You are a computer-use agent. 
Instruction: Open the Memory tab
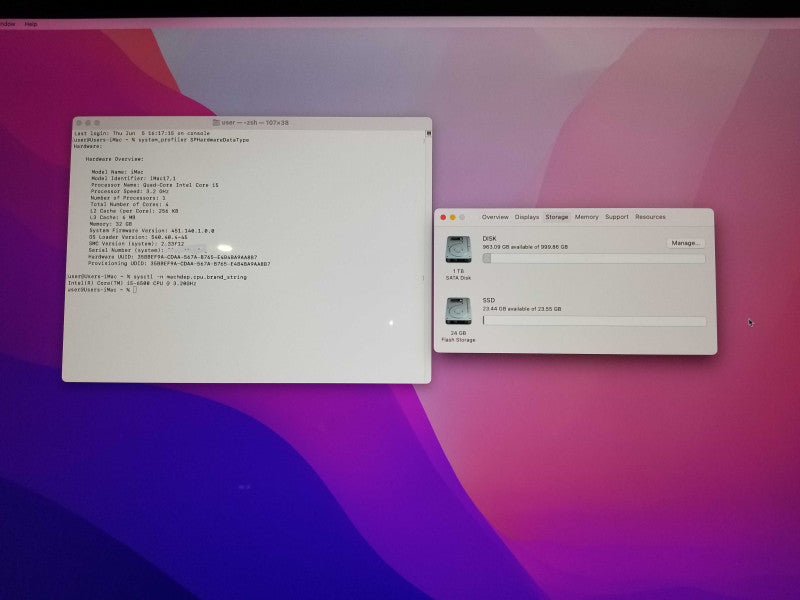click(x=587, y=217)
